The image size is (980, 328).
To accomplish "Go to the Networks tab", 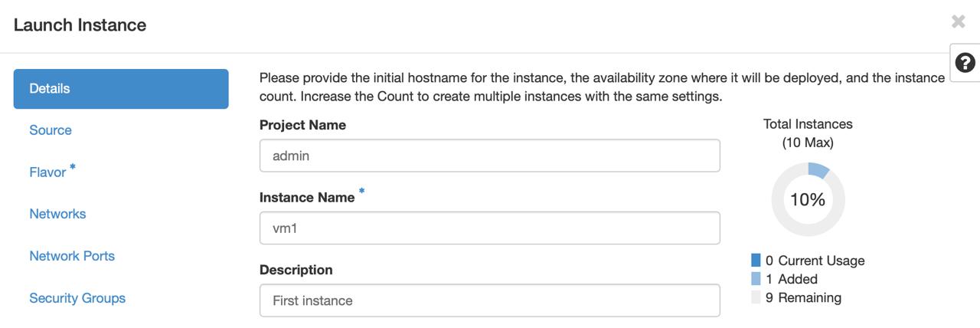I will [57, 214].
